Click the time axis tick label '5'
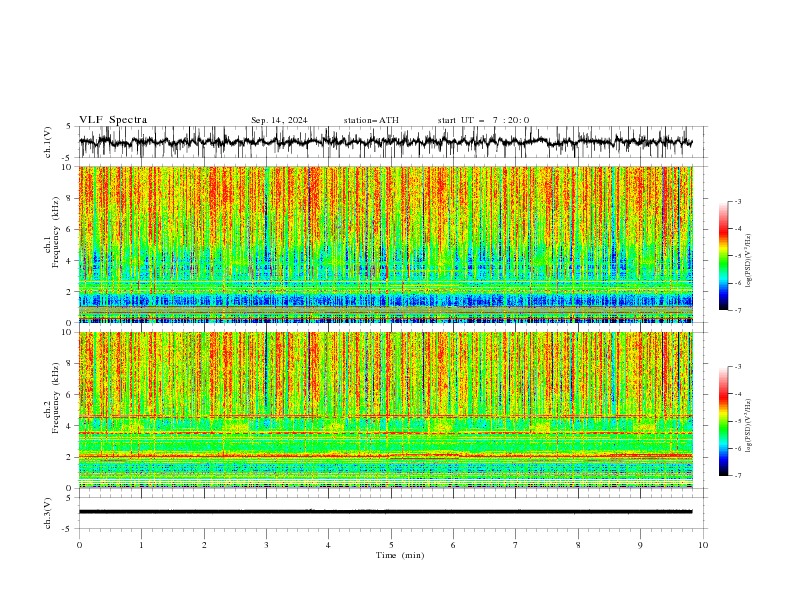The width and height of the screenshot is (792, 612). (391, 545)
